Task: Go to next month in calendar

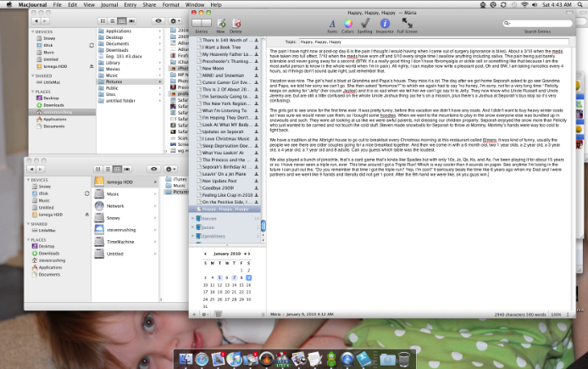Action: (249, 254)
